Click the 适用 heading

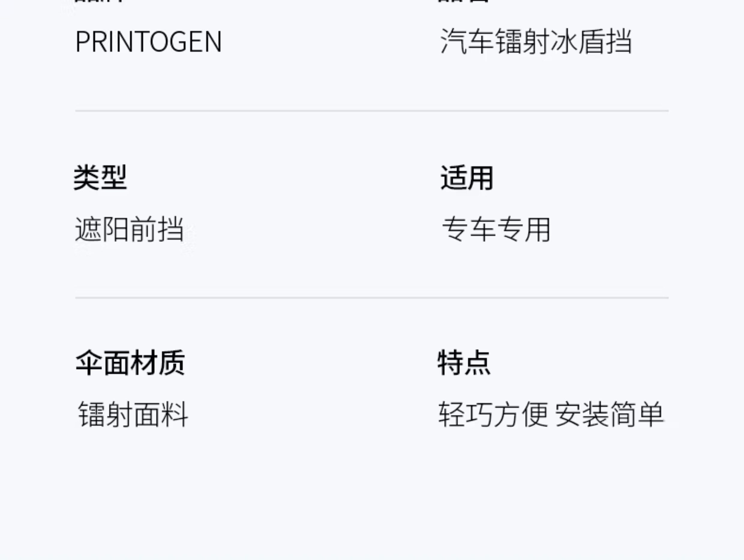click(x=467, y=177)
